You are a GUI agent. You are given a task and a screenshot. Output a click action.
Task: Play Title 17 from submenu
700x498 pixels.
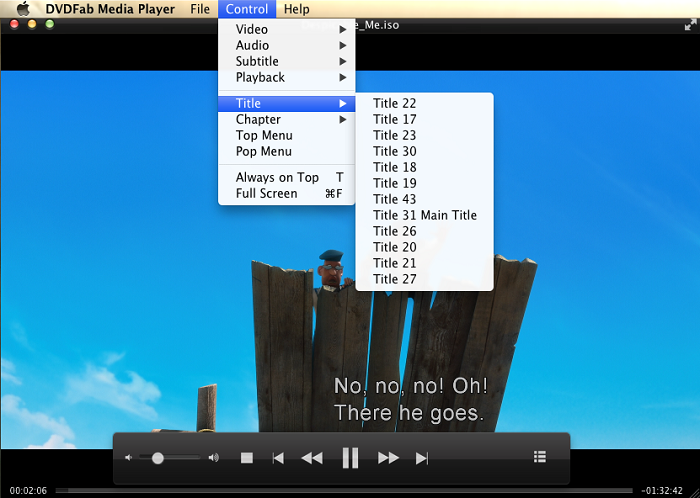[x=425, y=120]
